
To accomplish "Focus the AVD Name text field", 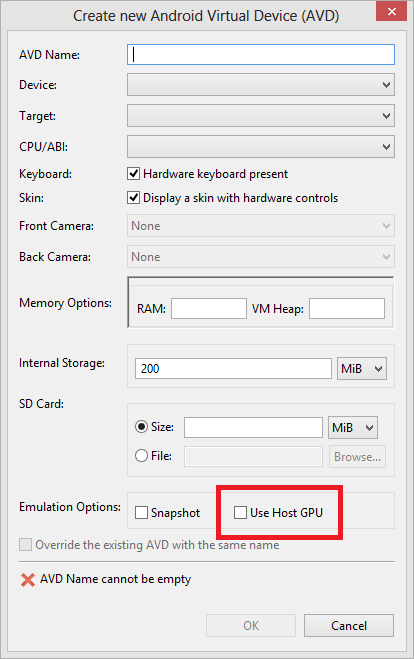I will coord(261,55).
